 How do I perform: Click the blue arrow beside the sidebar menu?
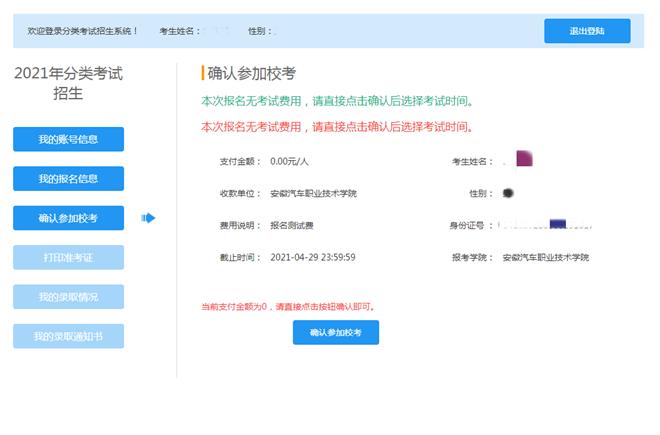click(x=149, y=218)
